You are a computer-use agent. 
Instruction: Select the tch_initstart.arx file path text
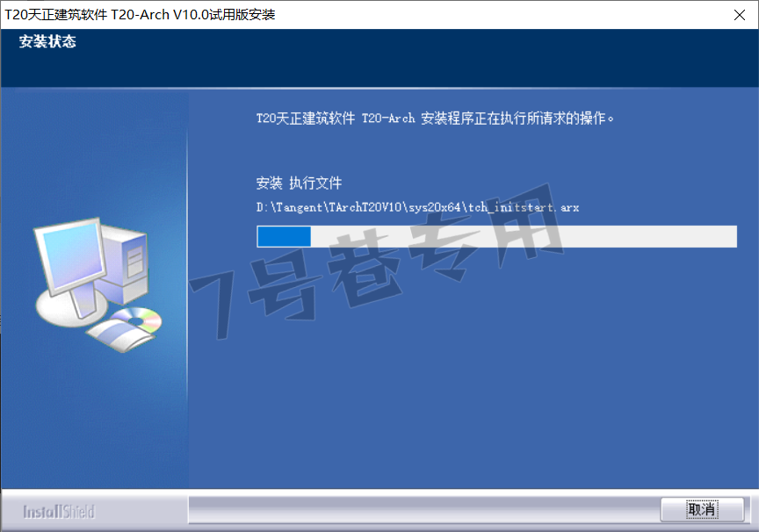coord(418,207)
